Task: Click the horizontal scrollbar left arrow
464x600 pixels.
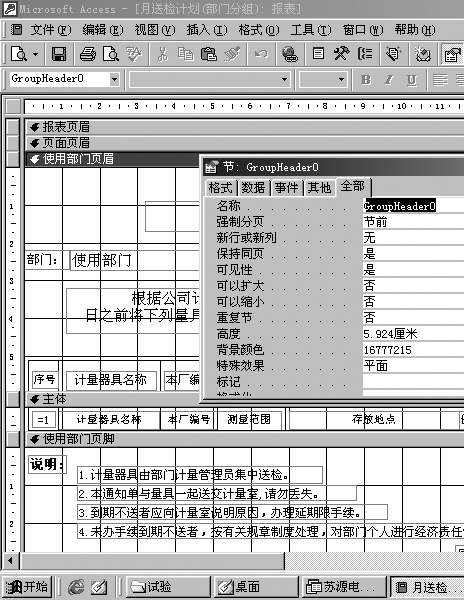Action: [x=11, y=561]
